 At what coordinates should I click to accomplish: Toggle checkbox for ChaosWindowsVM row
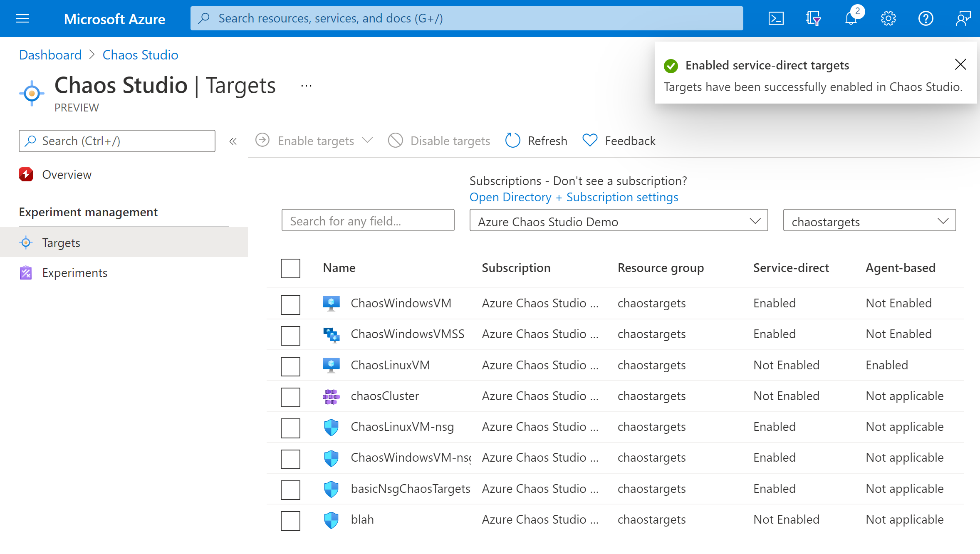click(x=291, y=304)
